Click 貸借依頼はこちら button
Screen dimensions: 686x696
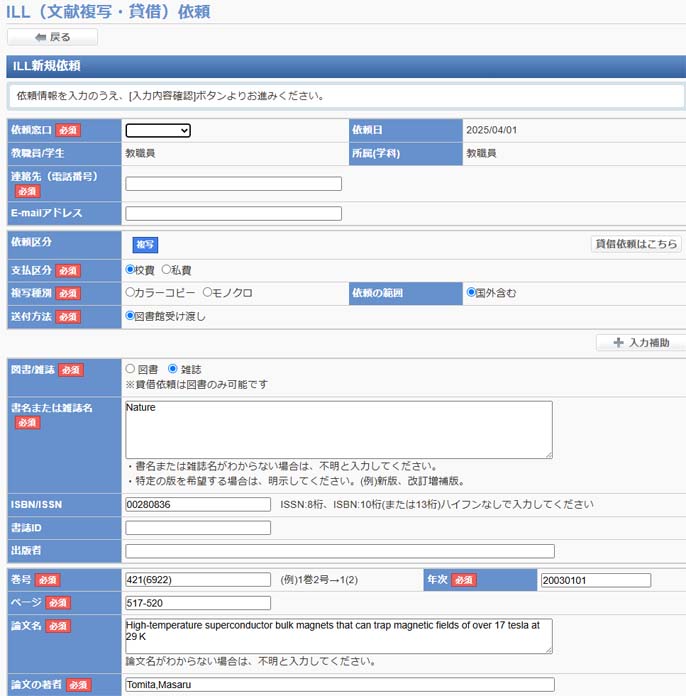pos(636,244)
